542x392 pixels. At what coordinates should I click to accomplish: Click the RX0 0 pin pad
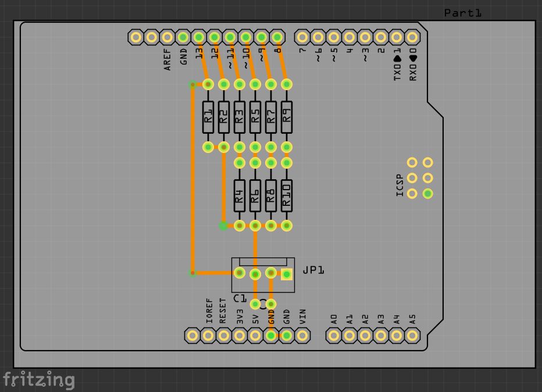(x=412, y=37)
